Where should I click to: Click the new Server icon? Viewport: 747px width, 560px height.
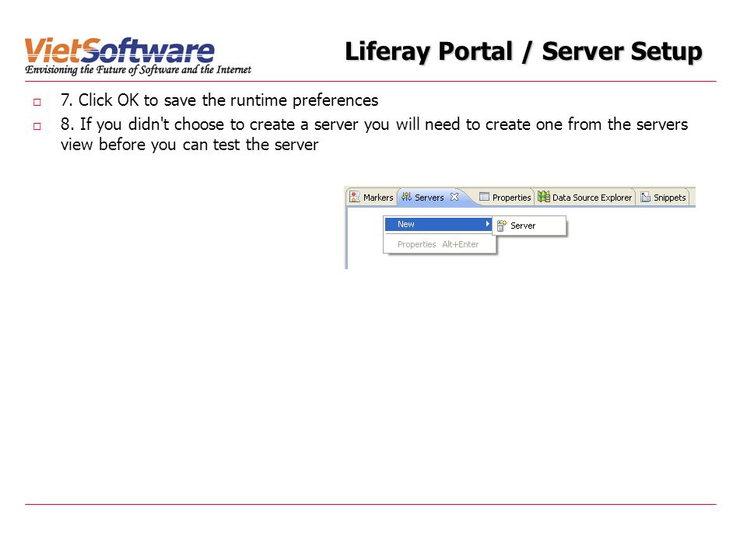click(502, 226)
